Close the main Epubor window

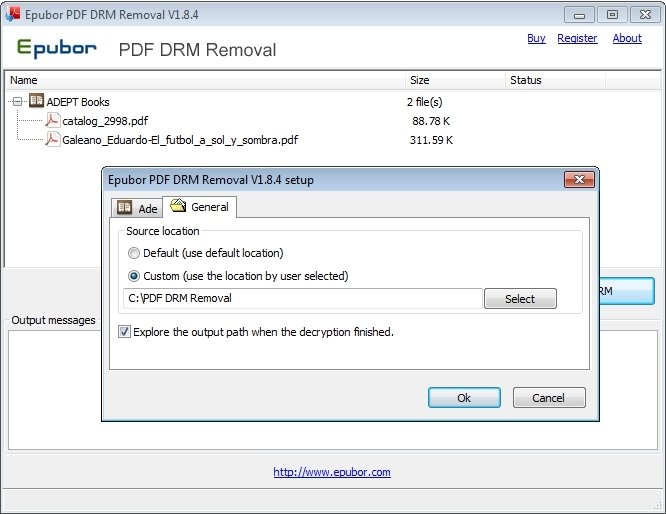(645, 15)
